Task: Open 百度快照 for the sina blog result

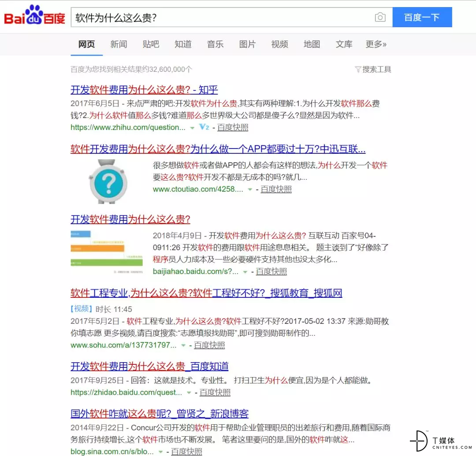Action: pos(186,452)
